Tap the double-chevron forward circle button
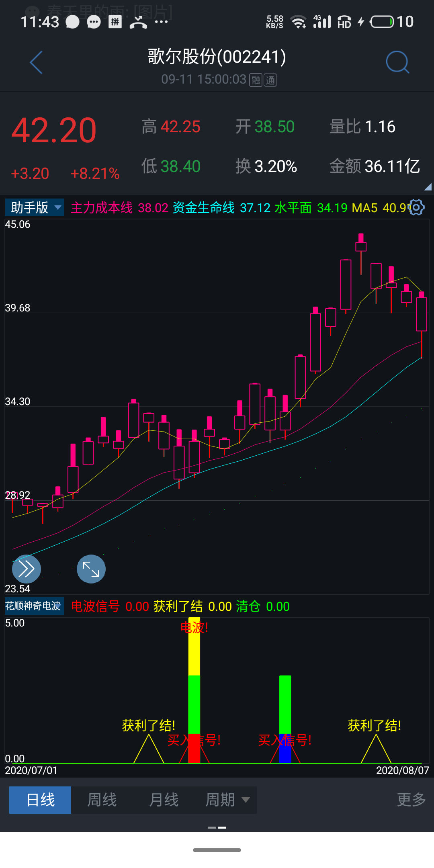 click(27, 569)
